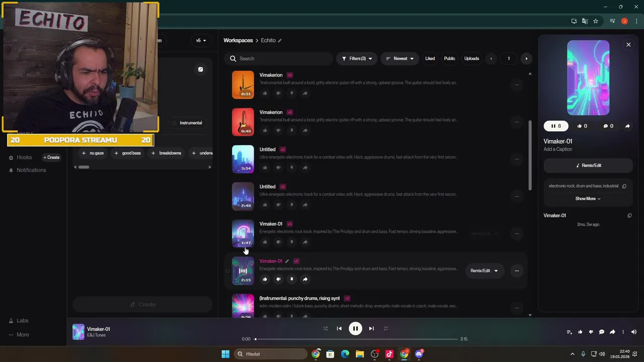Pause from the details panel button
This screenshot has height=362, width=644.
tap(556, 126)
